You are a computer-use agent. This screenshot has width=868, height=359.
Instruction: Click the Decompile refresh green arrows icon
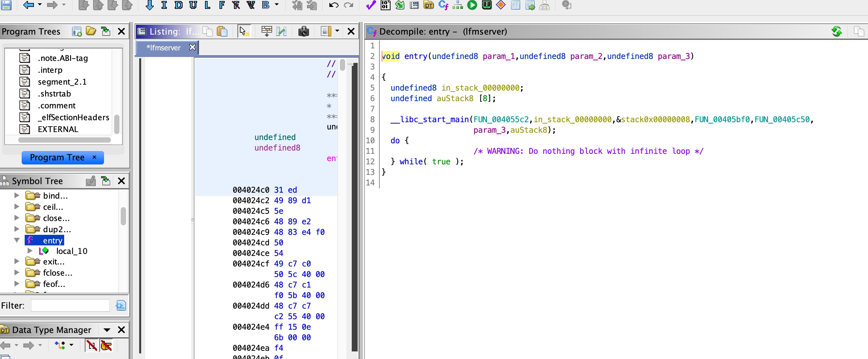point(836,31)
